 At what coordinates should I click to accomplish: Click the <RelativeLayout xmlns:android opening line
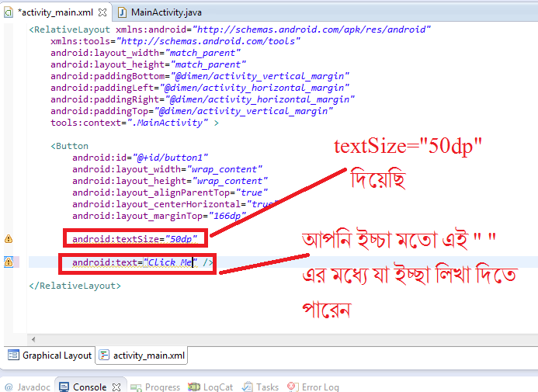(230, 29)
